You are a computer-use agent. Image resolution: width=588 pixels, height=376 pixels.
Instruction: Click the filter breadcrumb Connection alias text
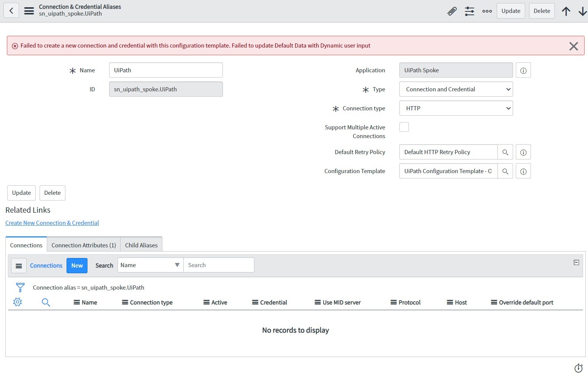(89, 288)
